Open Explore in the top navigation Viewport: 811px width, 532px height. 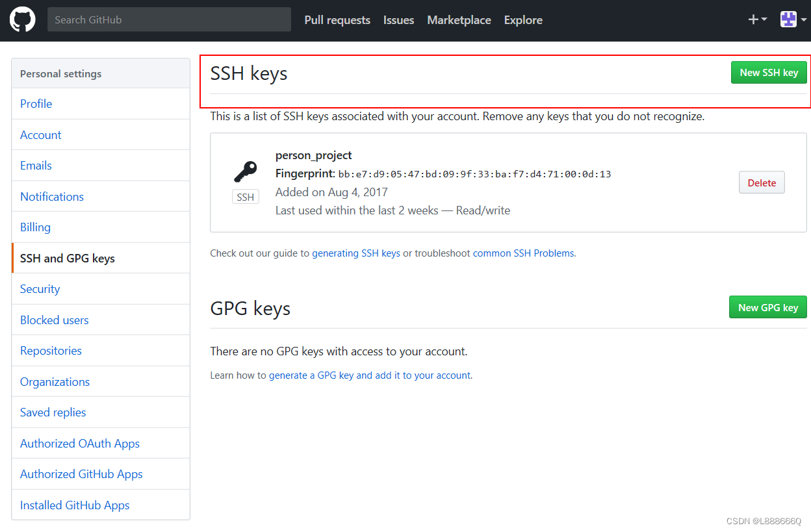pos(523,20)
